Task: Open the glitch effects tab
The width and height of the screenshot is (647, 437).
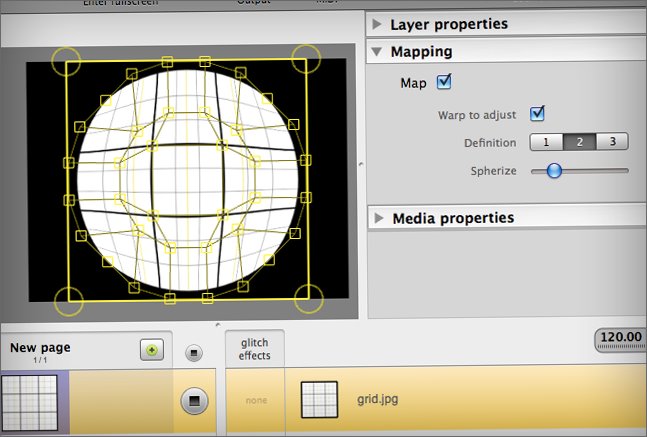Action: coord(254,349)
